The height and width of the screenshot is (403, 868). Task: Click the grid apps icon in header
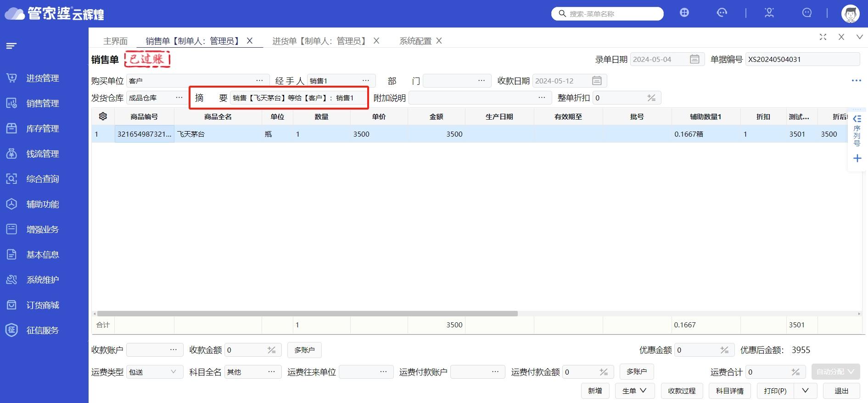tap(684, 13)
